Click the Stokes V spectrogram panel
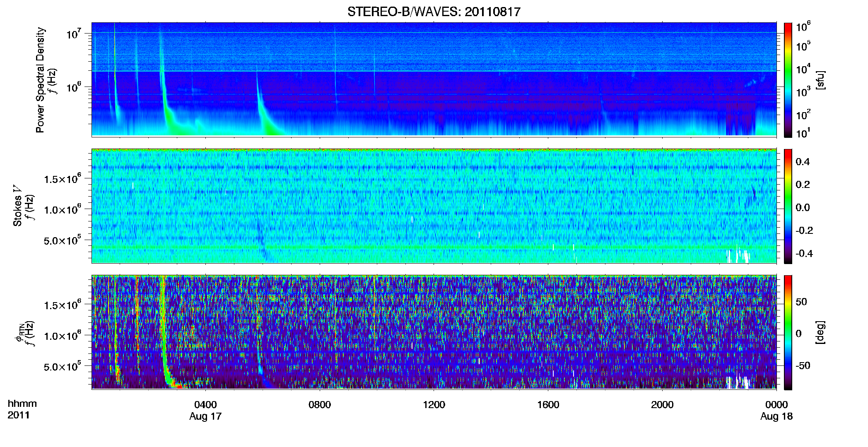This screenshot has width=868, height=447. [434, 206]
